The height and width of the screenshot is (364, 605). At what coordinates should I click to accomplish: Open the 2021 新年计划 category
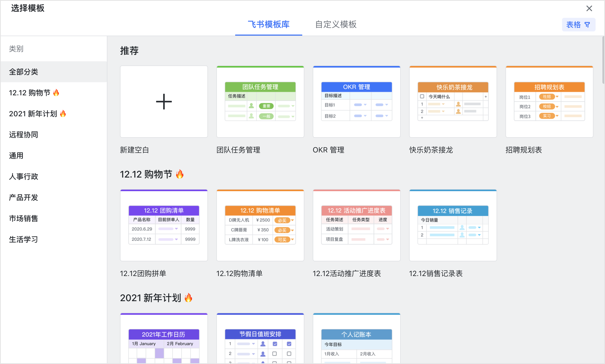coord(37,114)
